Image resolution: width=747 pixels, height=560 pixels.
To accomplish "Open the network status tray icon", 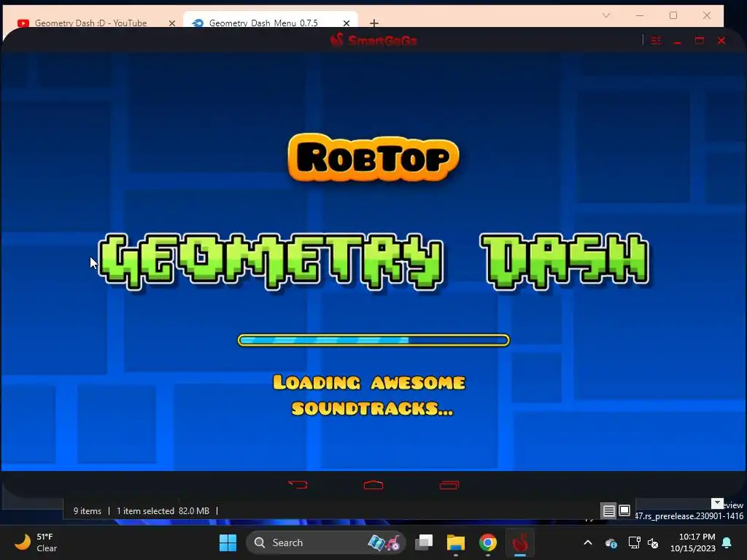I will click(x=634, y=542).
